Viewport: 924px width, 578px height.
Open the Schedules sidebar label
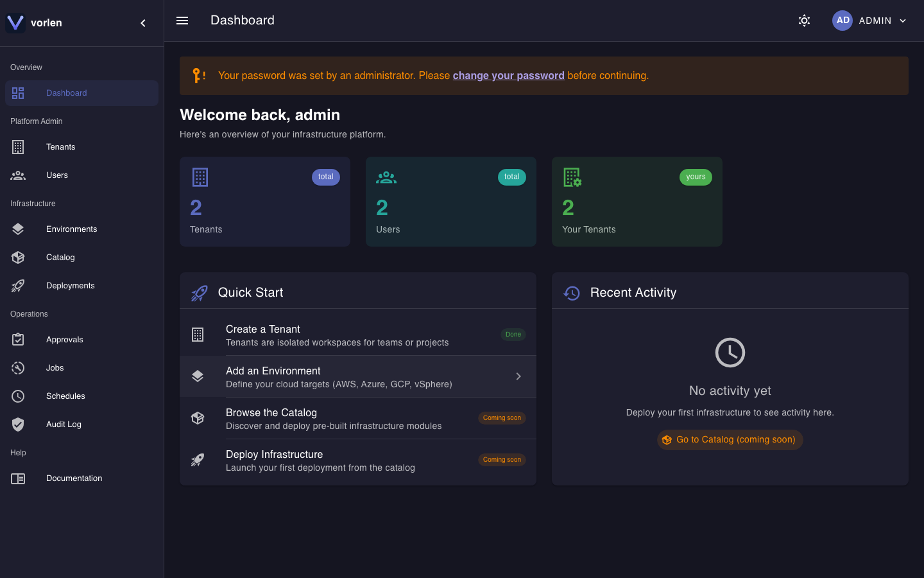[65, 396]
